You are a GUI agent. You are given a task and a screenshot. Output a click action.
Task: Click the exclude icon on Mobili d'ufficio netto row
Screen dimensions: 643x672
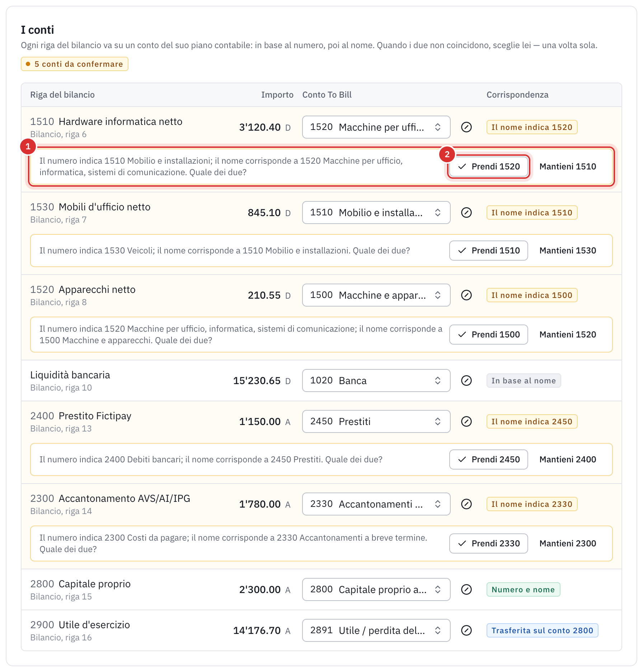466,213
